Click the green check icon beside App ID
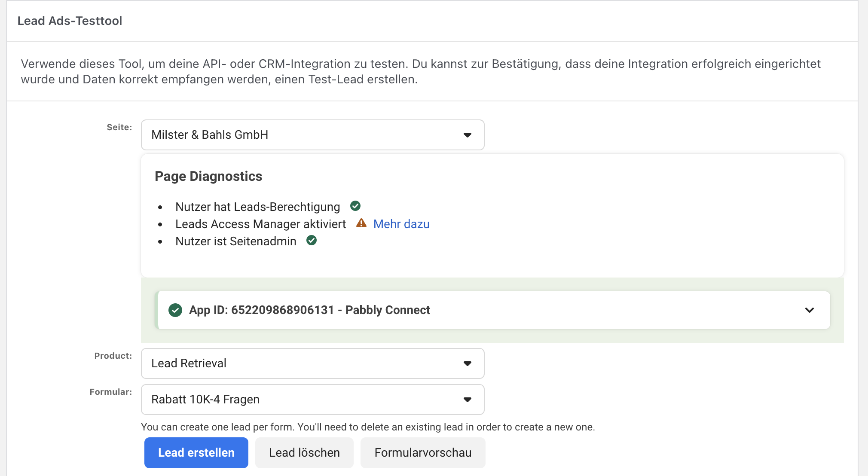Image resolution: width=868 pixels, height=476 pixels. (x=175, y=310)
